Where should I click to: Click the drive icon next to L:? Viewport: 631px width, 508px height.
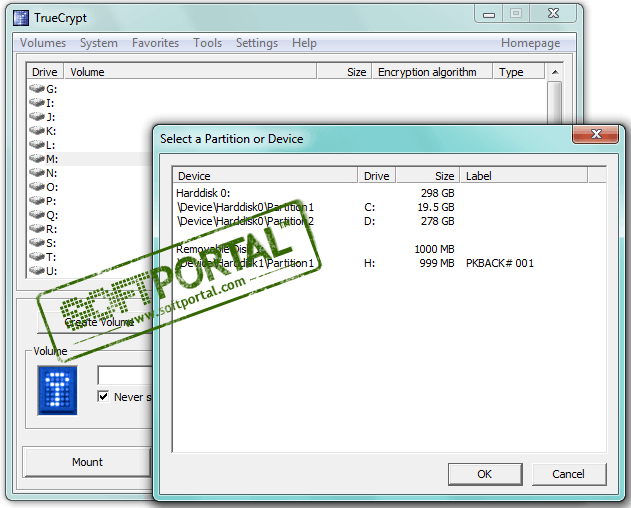37,145
